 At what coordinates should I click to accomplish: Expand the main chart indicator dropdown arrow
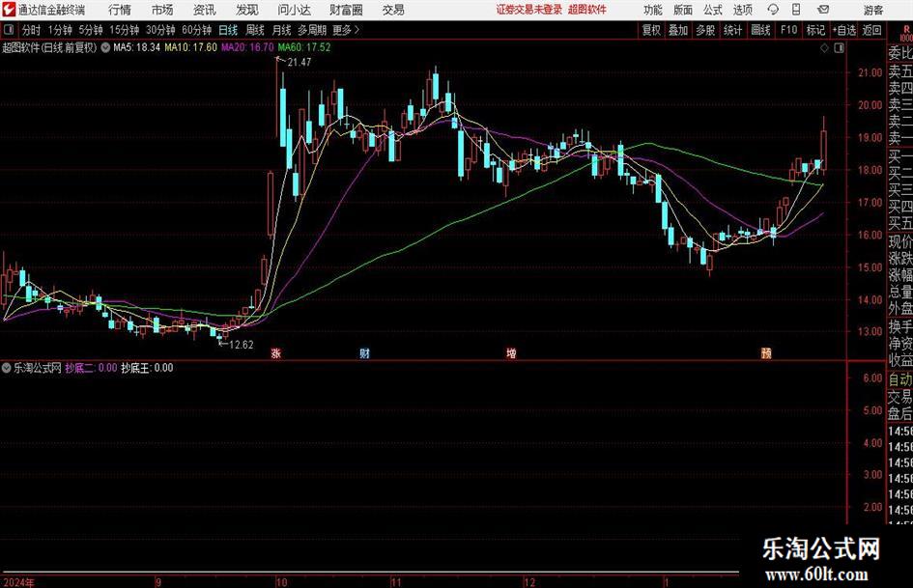(x=105, y=47)
